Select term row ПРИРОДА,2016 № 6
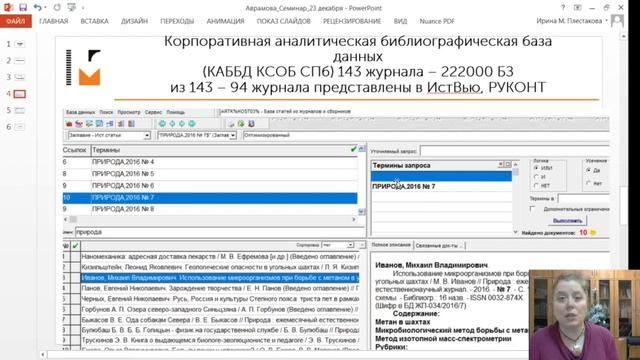Viewport: 640px width, 360px height. click(x=210, y=186)
